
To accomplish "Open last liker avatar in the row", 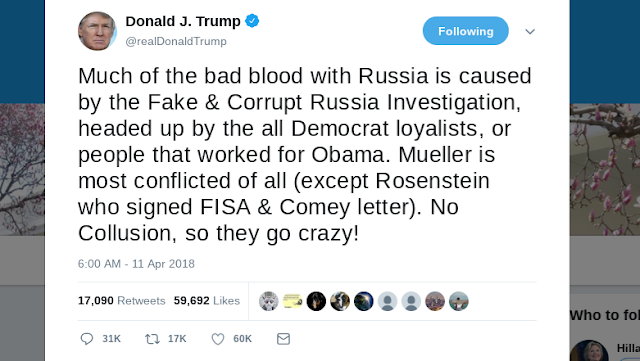I will pyautogui.click(x=459, y=301).
